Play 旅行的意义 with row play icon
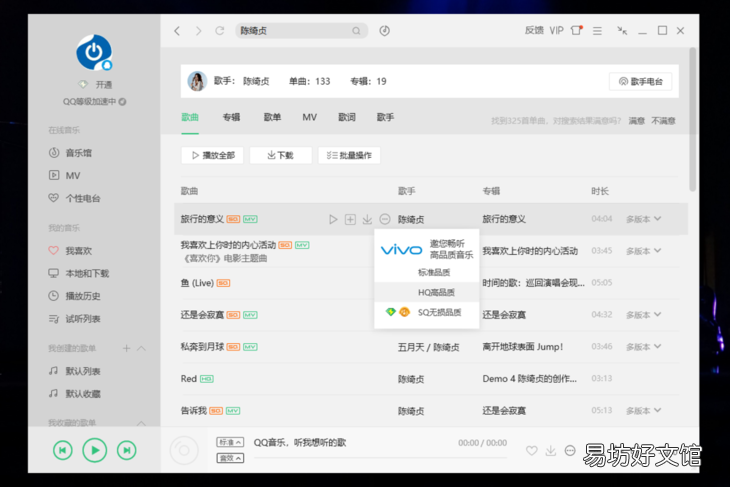Image resolution: width=730 pixels, height=487 pixels. (x=333, y=219)
